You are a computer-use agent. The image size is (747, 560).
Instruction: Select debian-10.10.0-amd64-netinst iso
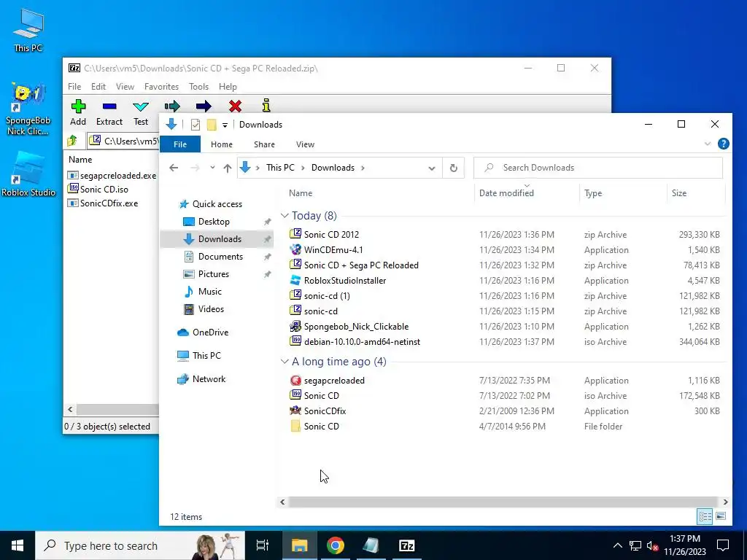pos(362,342)
